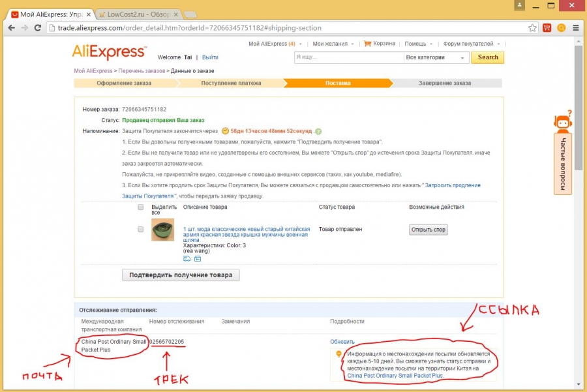The image size is (587, 392).
Task: Click the Поставка step
Action: 338,83
